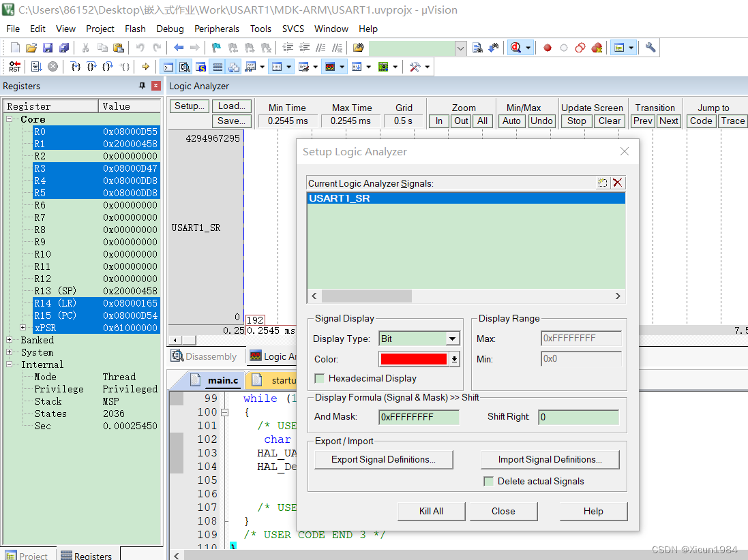
Task: Select USART1_SR in signals list
Action: coord(466,198)
